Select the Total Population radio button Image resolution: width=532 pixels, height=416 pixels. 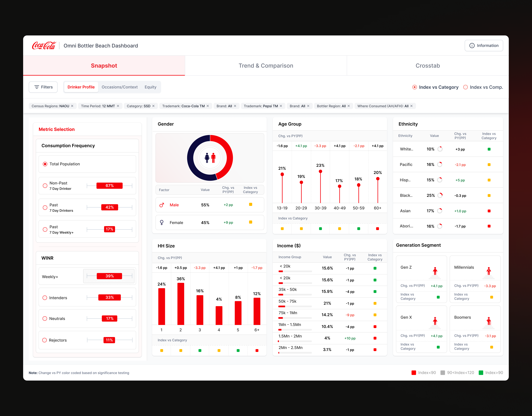click(45, 164)
